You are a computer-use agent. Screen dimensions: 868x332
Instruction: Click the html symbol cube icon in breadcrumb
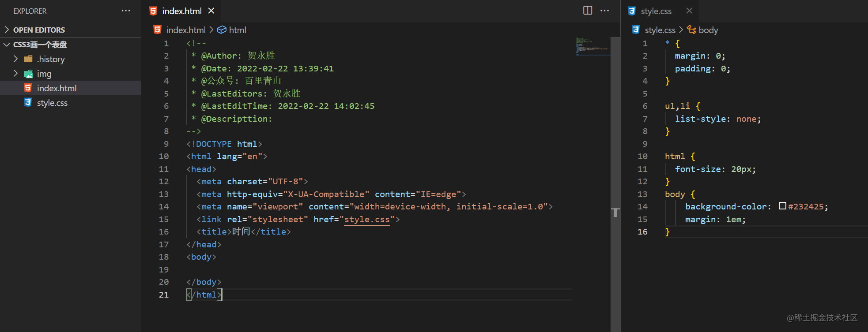pyautogui.click(x=222, y=30)
